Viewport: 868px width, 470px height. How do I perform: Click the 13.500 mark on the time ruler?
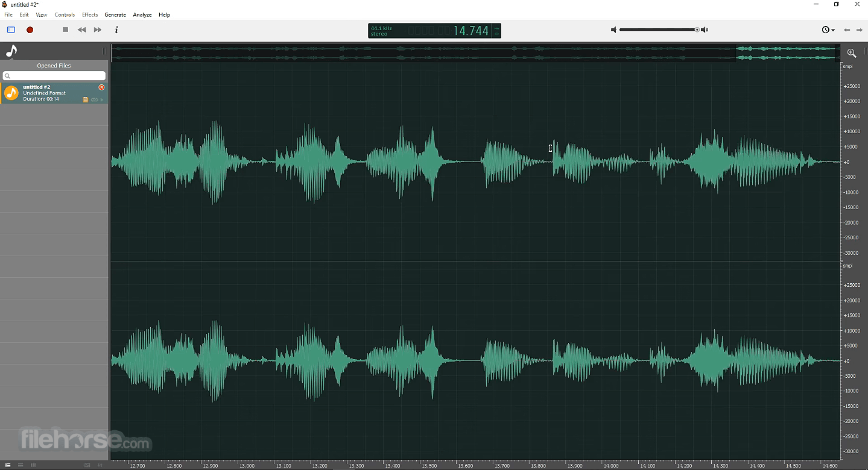tap(429, 465)
